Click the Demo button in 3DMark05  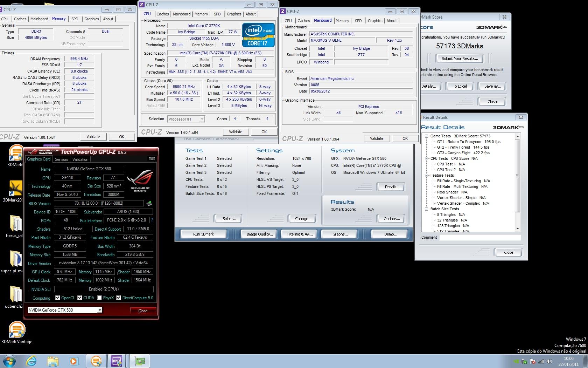coord(390,234)
